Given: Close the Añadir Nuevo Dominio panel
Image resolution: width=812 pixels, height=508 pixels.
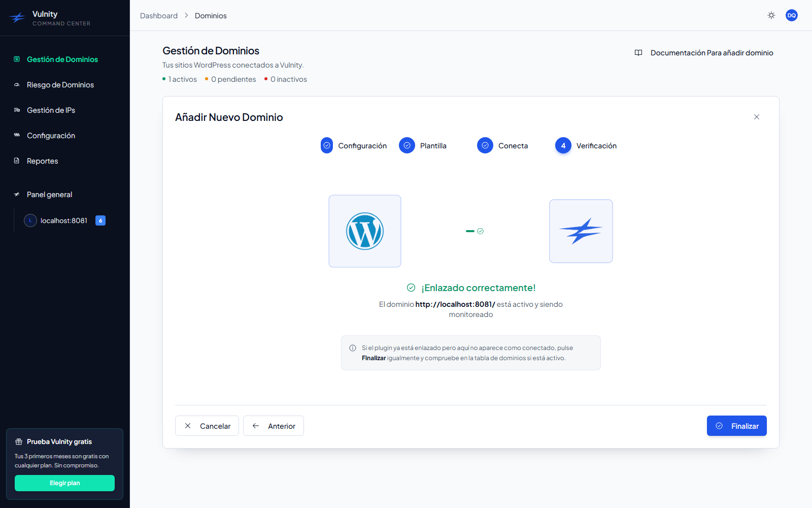Looking at the screenshot, I should [757, 117].
